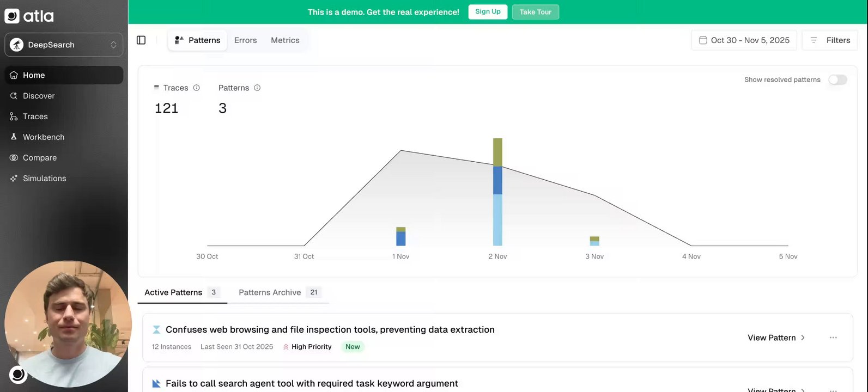The width and height of the screenshot is (868, 392).
Task: Click the Patterns info icon
Action: 257,88
